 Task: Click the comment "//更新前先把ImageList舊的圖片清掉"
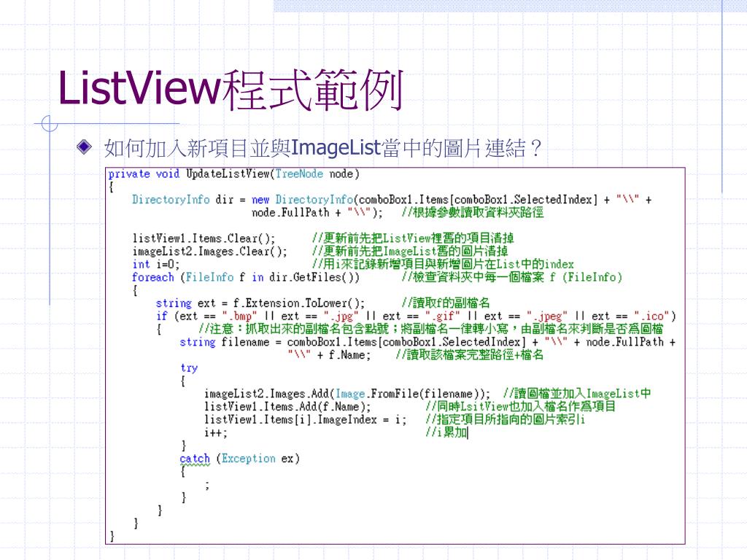(x=410, y=251)
